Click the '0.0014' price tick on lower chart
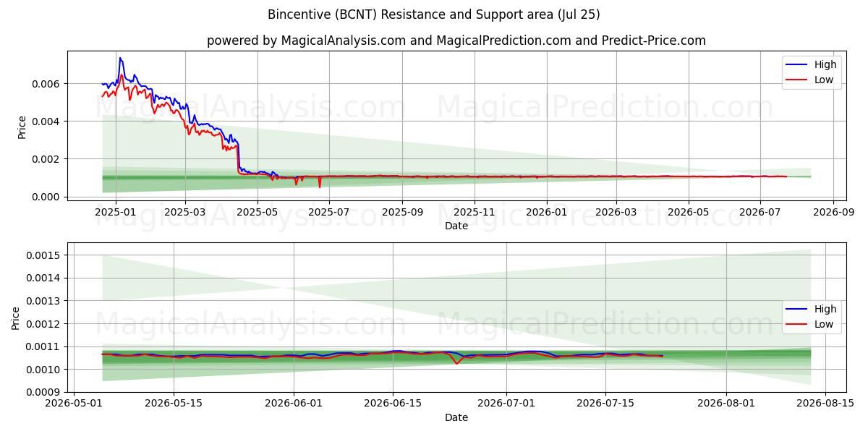The height and width of the screenshot is (434, 868). pyautogui.click(x=45, y=278)
